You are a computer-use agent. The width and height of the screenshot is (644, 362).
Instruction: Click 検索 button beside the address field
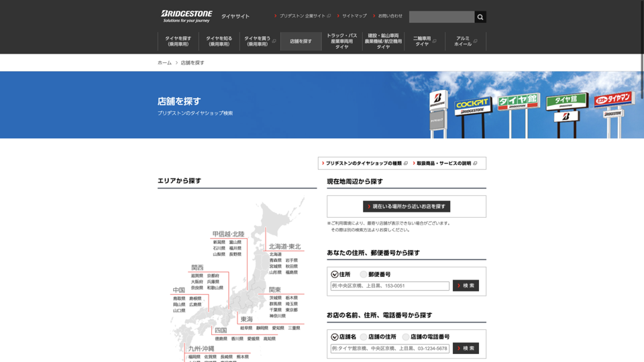(x=466, y=286)
